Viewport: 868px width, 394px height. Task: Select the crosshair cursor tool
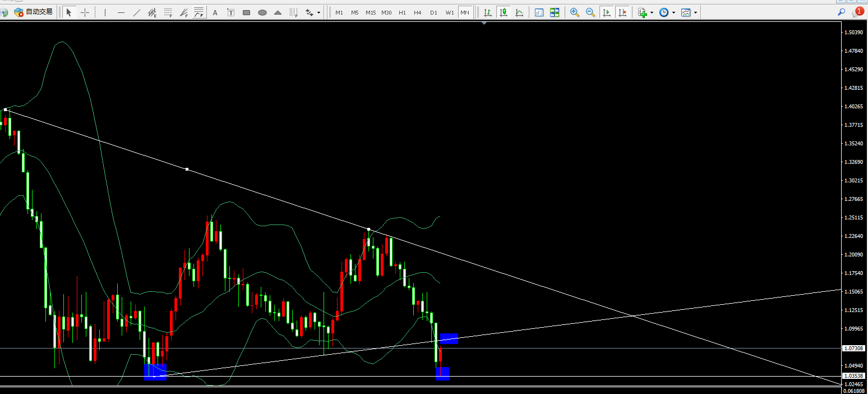(x=85, y=12)
